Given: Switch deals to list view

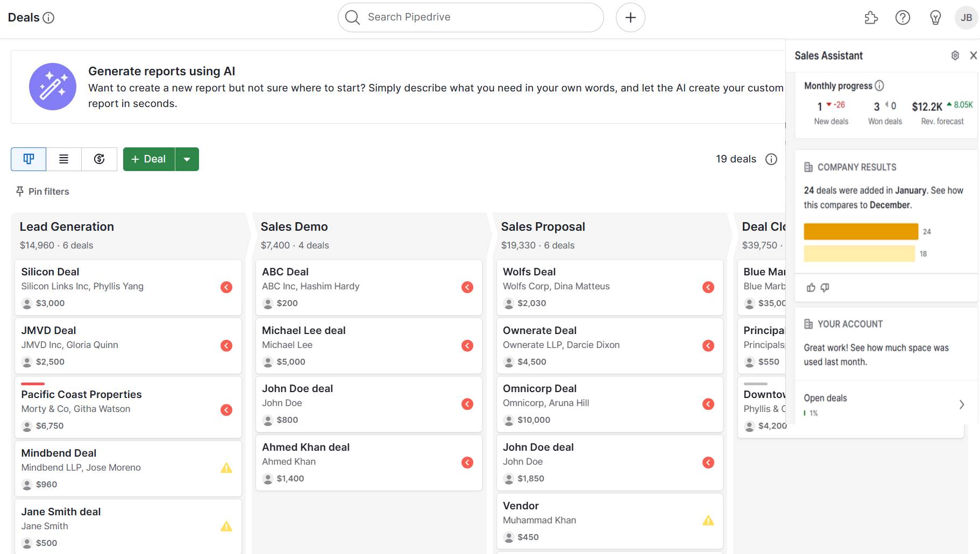Looking at the screenshot, I should [x=63, y=159].
